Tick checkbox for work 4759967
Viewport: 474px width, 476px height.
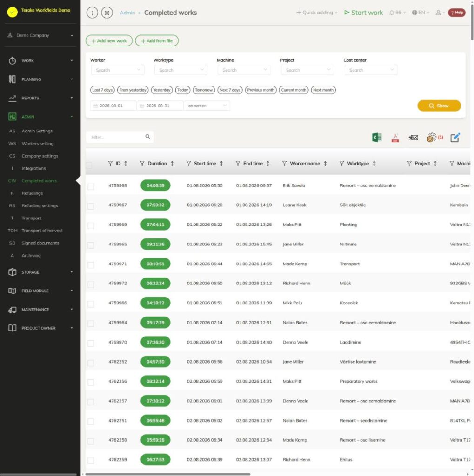pos(91,206)
